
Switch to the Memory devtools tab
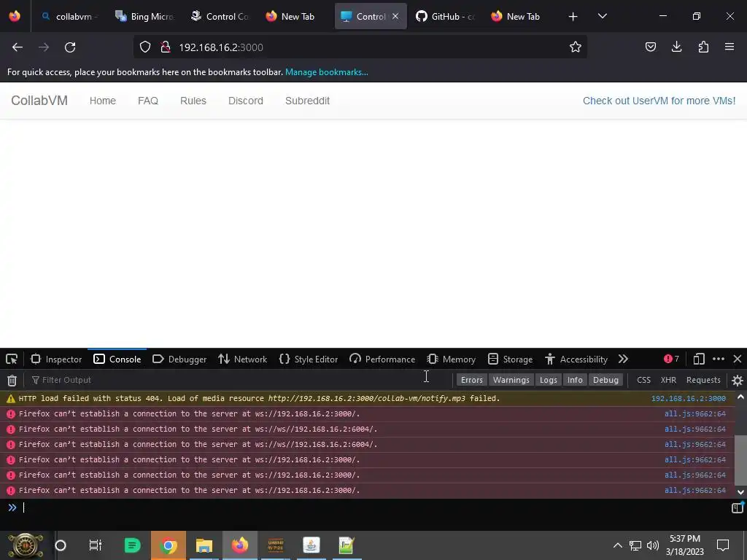pyautogui.click(x=451, y=359)
